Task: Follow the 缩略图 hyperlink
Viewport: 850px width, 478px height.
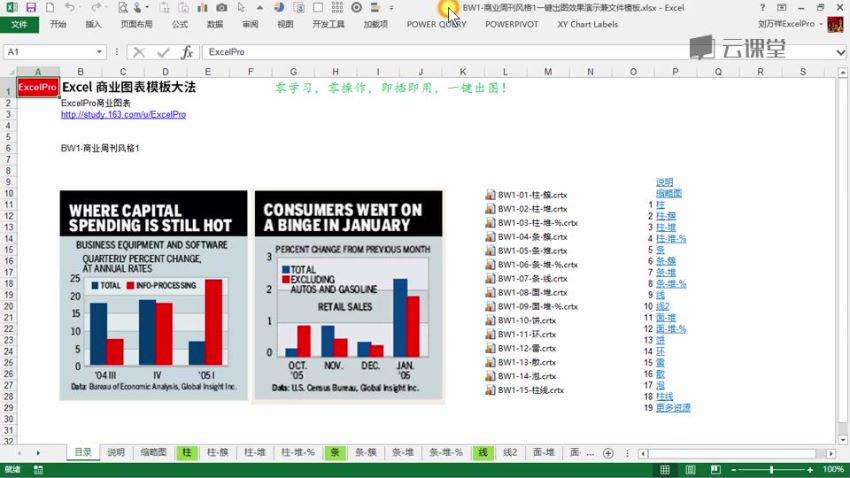Action: tap(669, 193)
